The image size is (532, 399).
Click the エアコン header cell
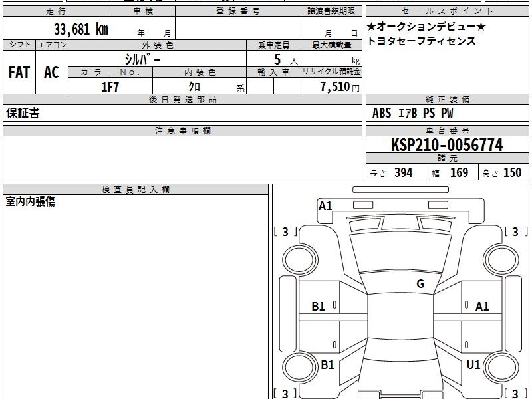click(x=52, y=45)
